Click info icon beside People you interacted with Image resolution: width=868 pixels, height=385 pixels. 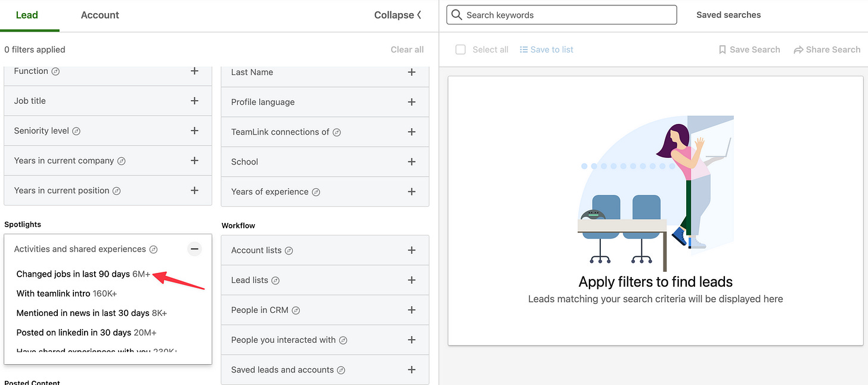343,340
